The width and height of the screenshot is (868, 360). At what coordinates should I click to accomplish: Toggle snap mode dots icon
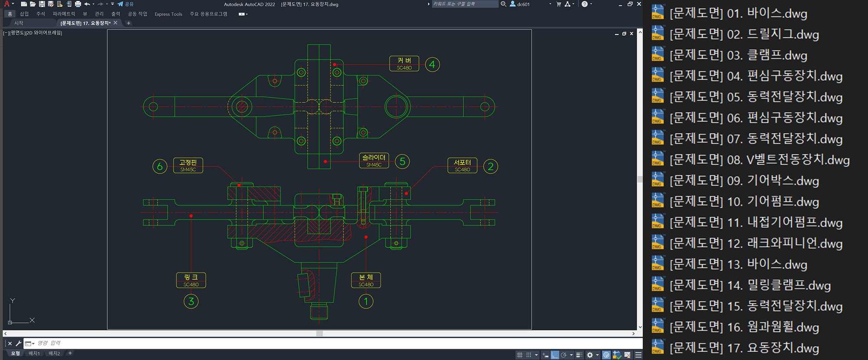coord(529,355)
